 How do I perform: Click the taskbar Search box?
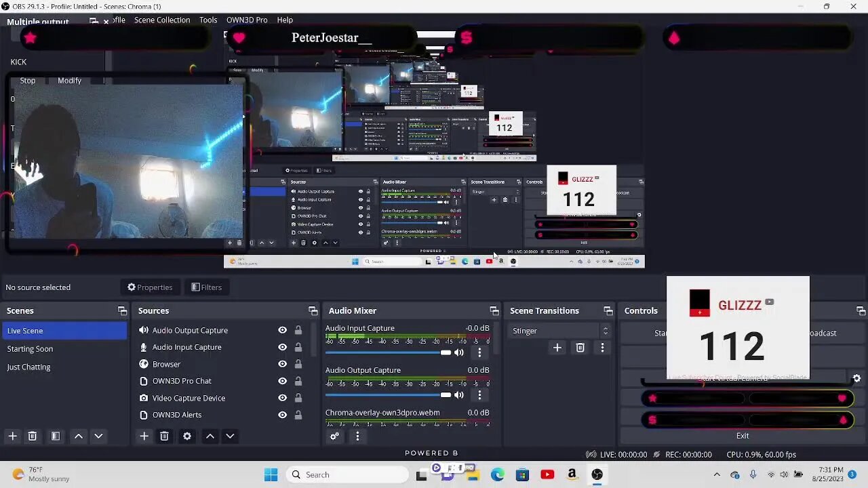point(347,474)
